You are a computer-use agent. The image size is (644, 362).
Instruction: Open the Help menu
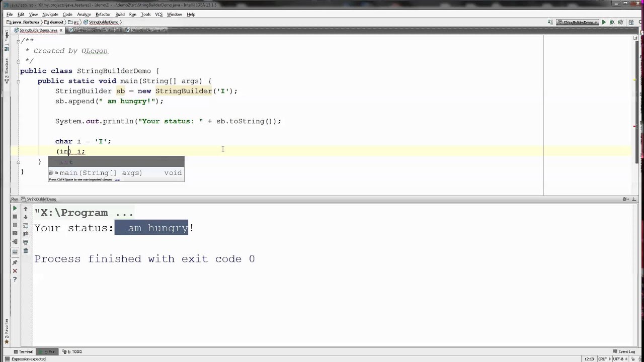click(x=191, y=14)
